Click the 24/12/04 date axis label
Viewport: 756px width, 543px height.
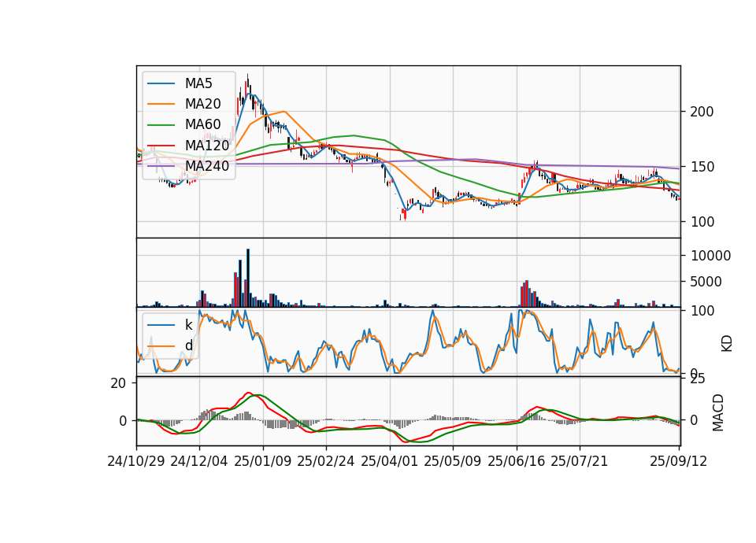199,461
